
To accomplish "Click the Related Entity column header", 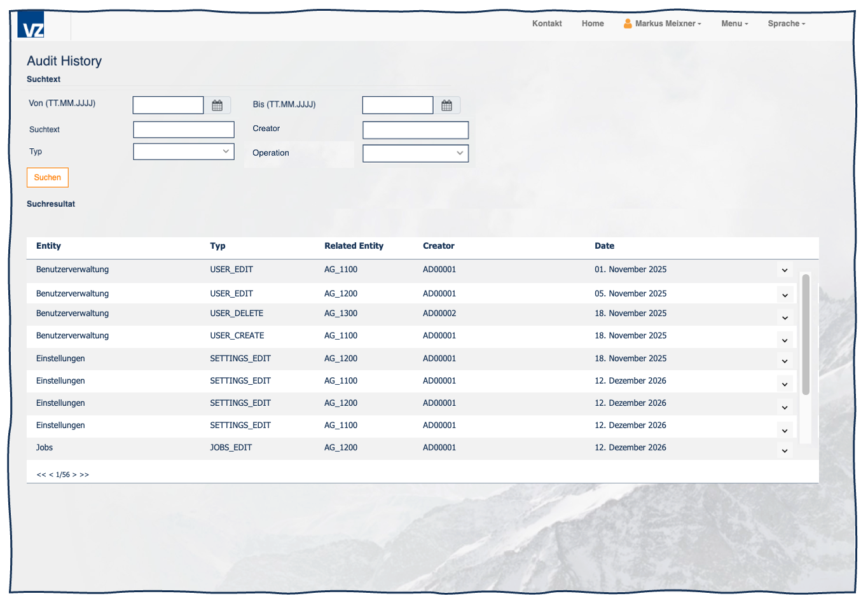I will click(x=354, y=246).
